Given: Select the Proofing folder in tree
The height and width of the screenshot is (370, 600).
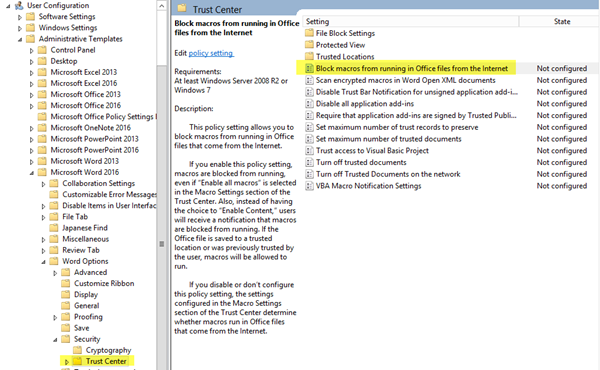Looking at the screenshot, I should pyautogui.click(x=88, y=317).
